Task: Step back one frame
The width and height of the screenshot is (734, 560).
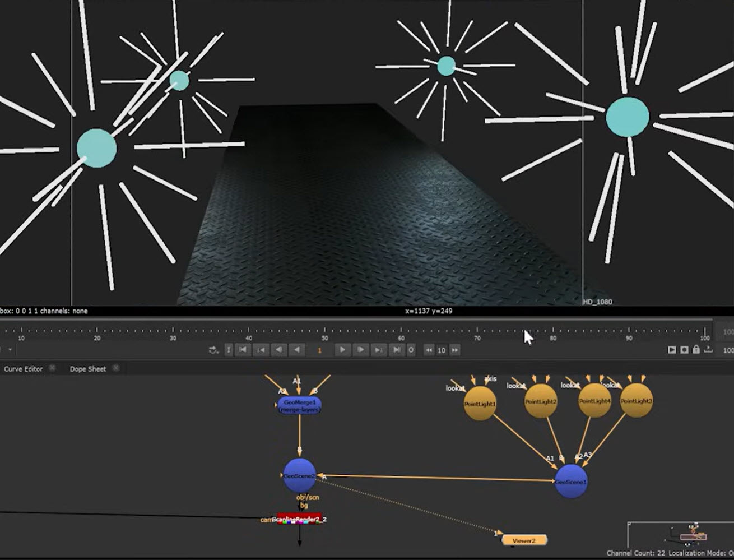Action: click(278, 350)
